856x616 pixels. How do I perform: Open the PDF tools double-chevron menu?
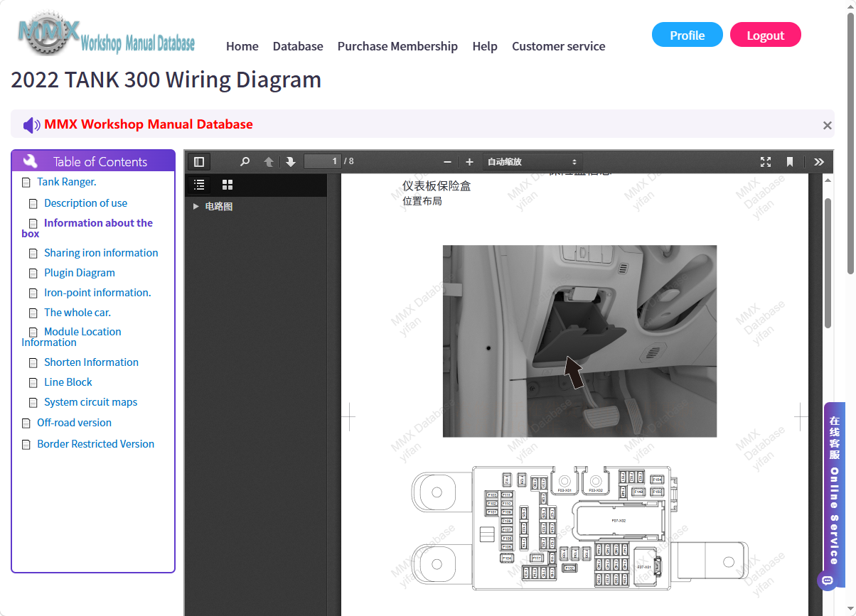819,162
